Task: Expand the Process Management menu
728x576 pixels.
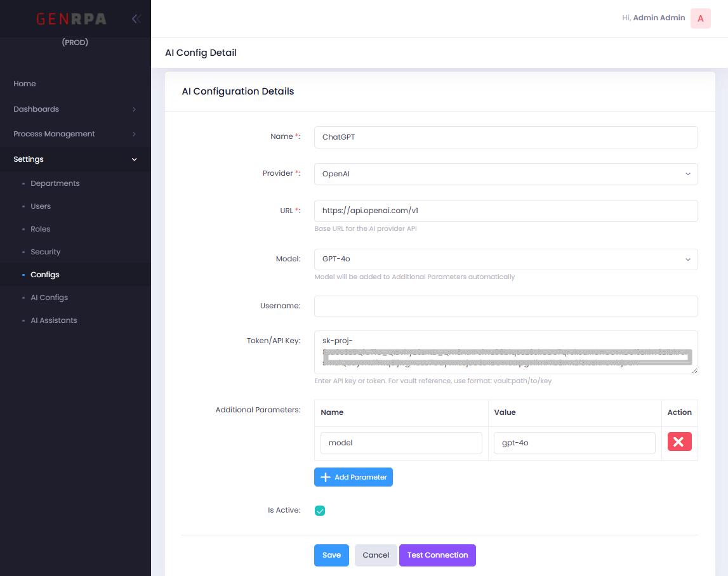Action: click(x=75, y=134)
